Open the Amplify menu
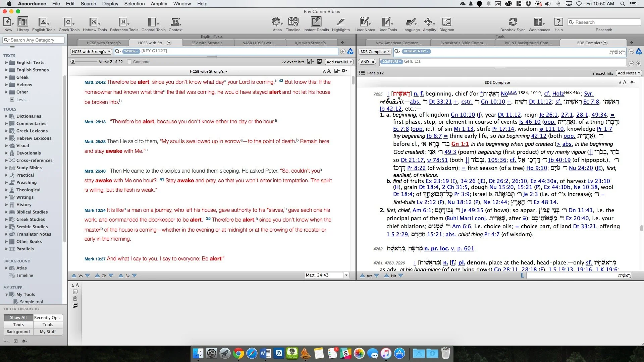The image size is (644, 362). [159, 4]
